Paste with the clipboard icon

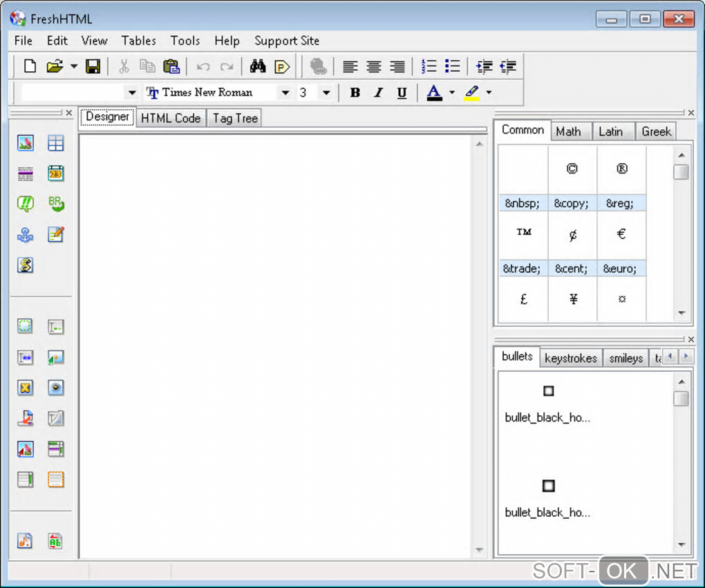[x=171, y=66]
